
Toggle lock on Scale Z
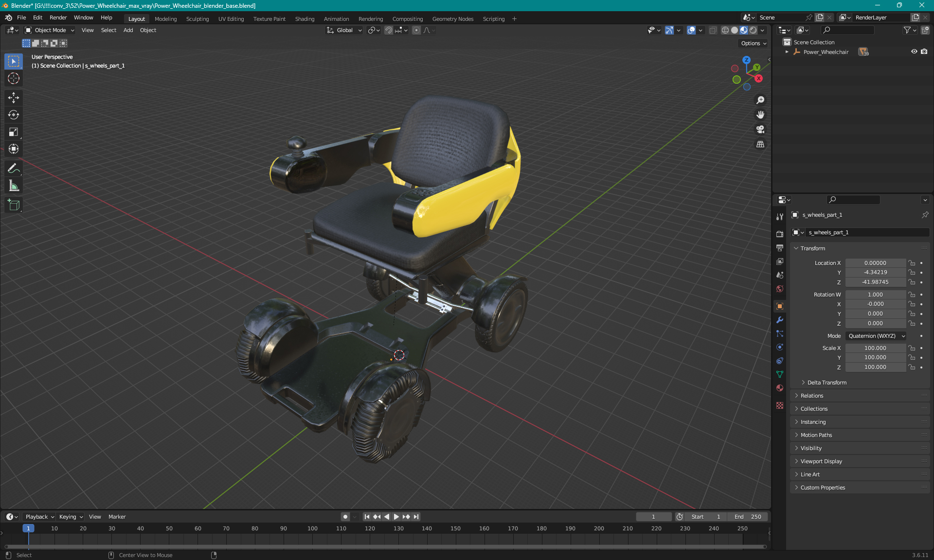912,367
